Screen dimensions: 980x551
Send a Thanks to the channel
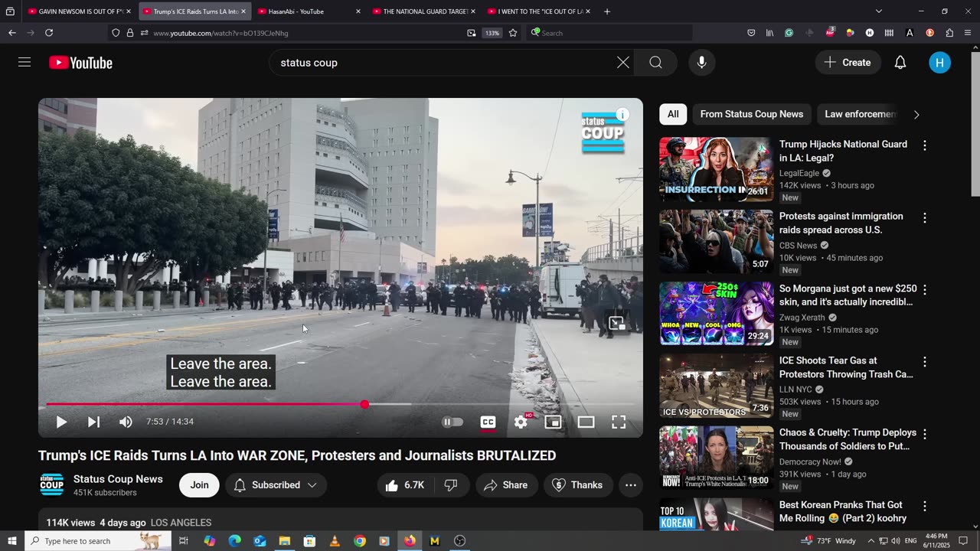(x=578, y=485)
